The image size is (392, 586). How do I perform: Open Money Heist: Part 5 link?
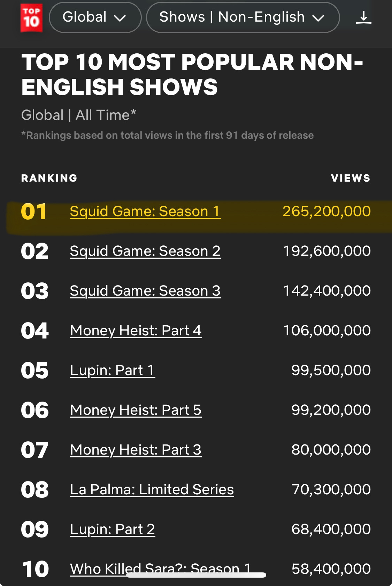pyautogui.click(x=136, y=410)
